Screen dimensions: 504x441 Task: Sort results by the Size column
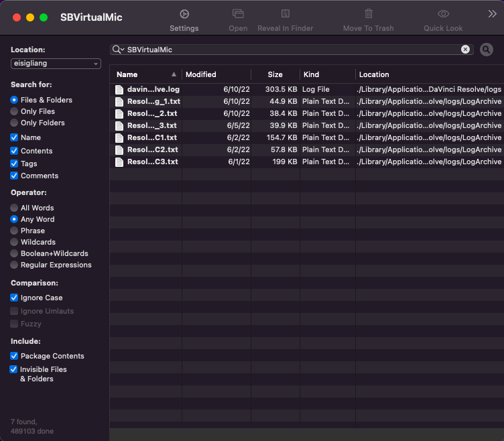click(275, 74)
